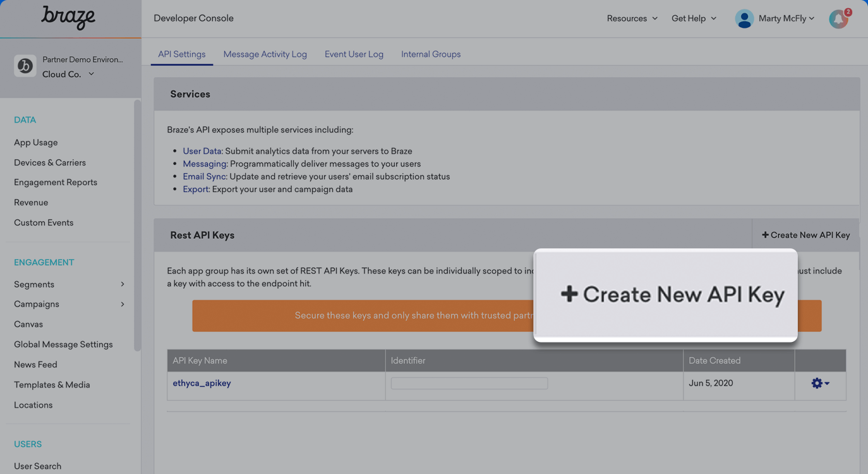Open the Export link
Screen dimensions: 868x474
(195, 189)
